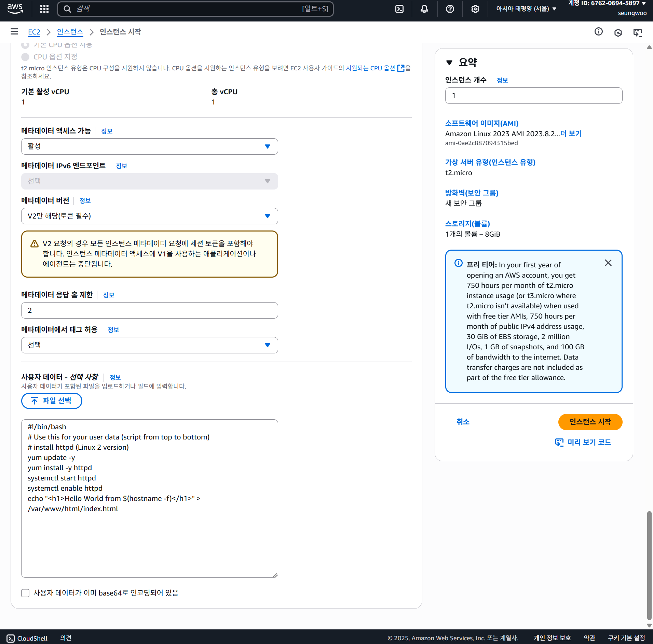Open the info panel icon below the header
This screenshot has height=644, width=653.
pos(598,32)
